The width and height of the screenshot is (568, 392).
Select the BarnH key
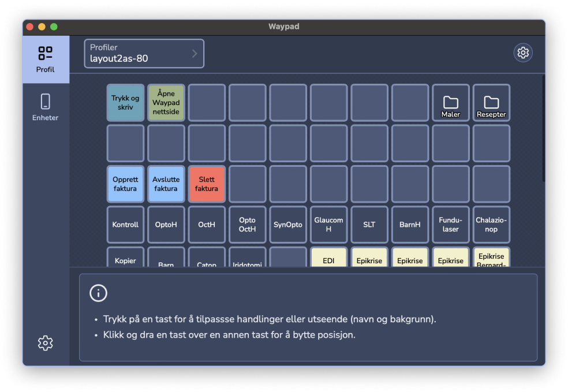(410, 225)
